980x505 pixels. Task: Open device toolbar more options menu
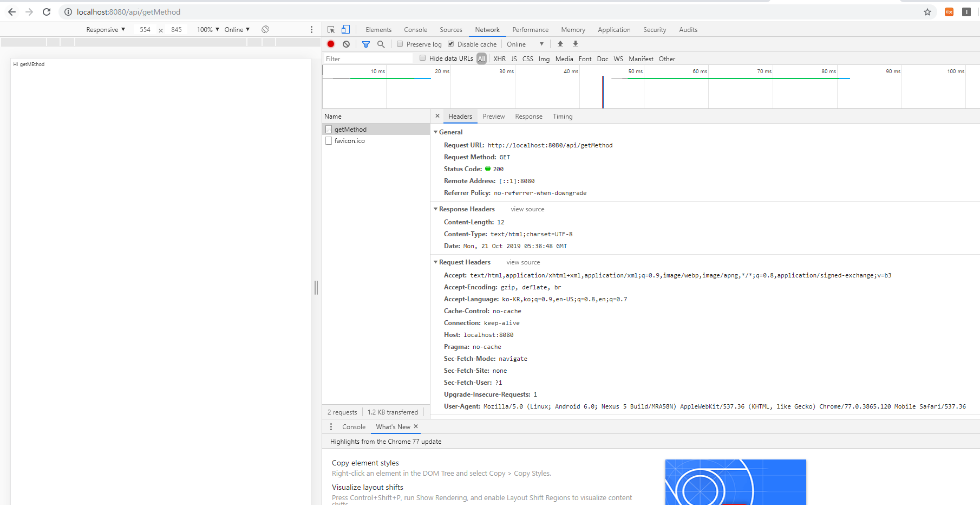pos(311,30)
